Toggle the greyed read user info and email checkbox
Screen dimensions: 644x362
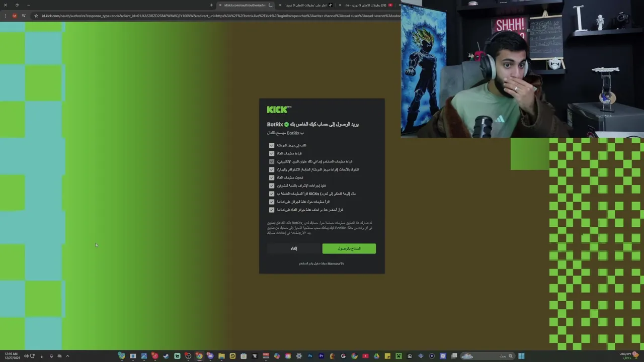(272, 161)
